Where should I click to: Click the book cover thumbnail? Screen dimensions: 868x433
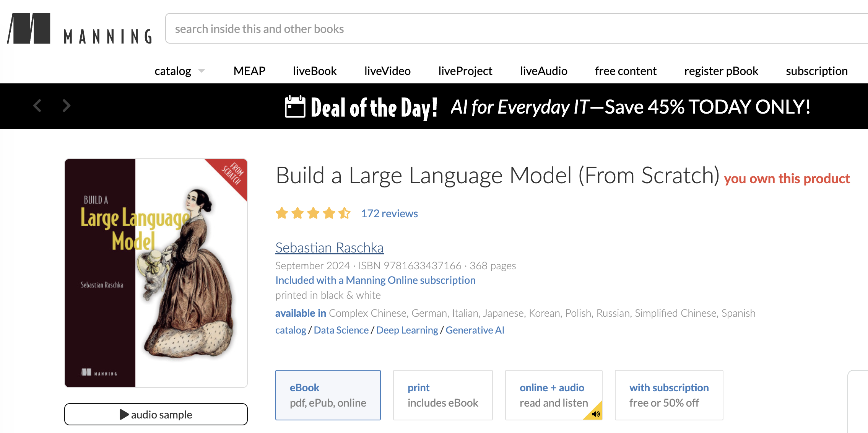click(156, 273)
